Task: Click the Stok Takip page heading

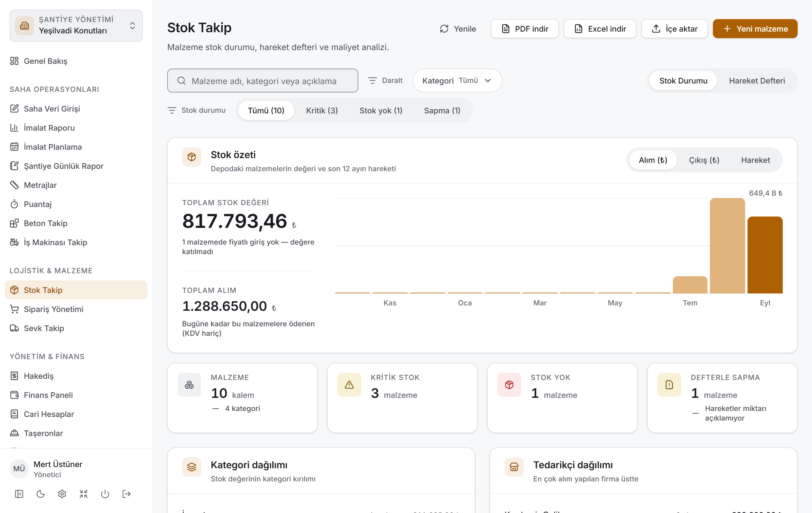Action: tap(199, 28)
